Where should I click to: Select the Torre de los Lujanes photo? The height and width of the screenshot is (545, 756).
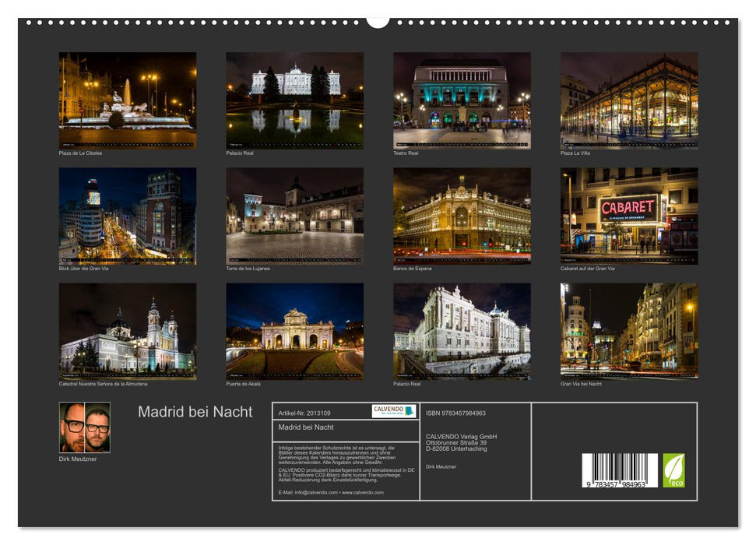click(294, 216)
